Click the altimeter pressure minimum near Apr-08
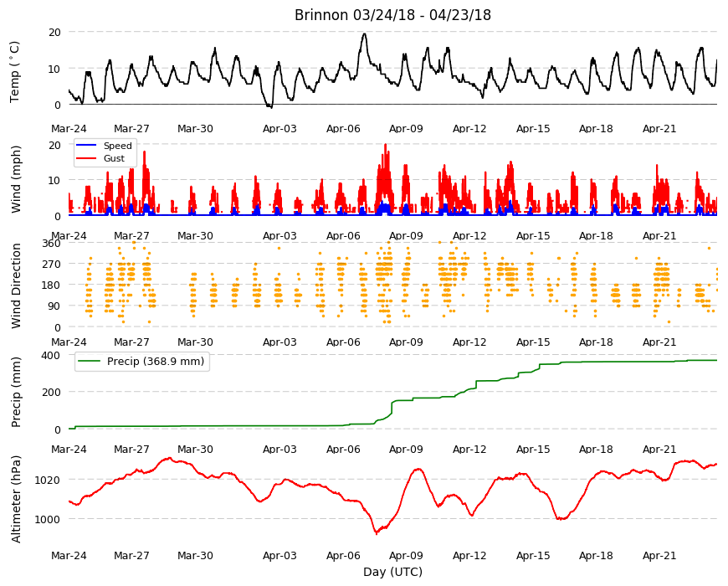Screen dimensions: 728x586 pyautogui.click(x=377, y=533)
